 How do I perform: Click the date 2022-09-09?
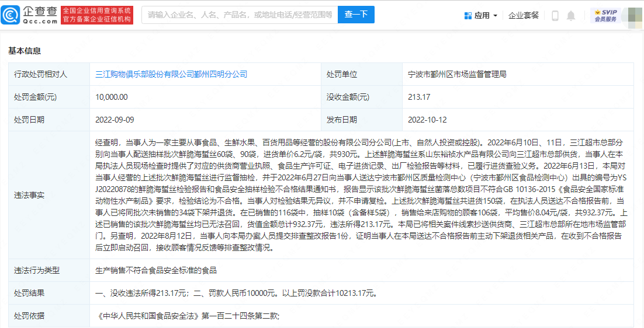[x=115, y=120]
